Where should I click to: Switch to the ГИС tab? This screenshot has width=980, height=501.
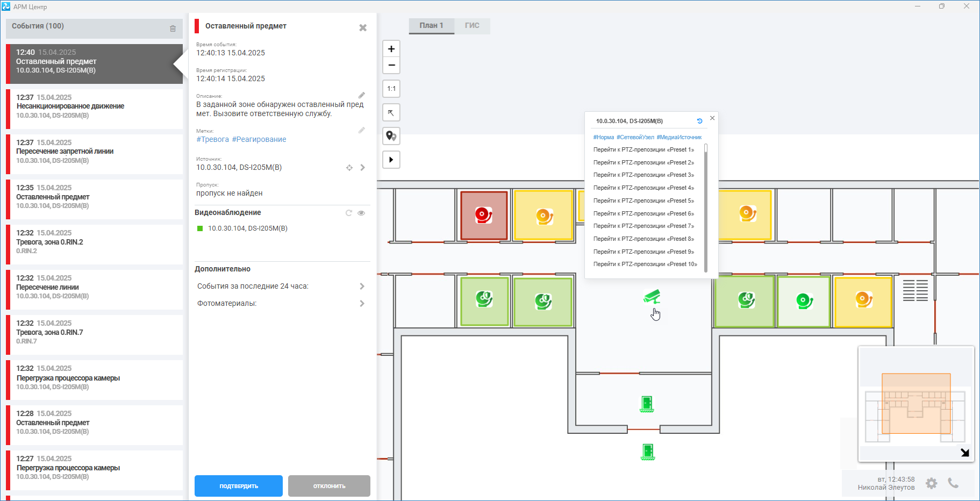point(472,26)
